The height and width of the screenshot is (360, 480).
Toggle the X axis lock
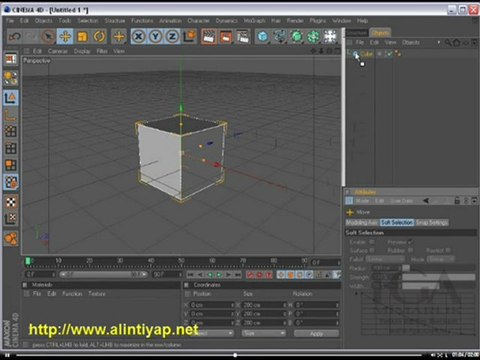139,36
